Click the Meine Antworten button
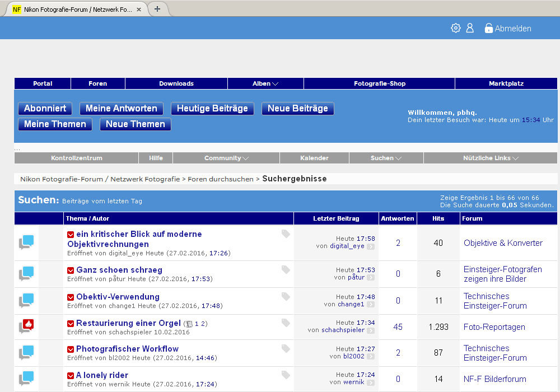The height and width of the screenshot is (392, 560). 122,109
